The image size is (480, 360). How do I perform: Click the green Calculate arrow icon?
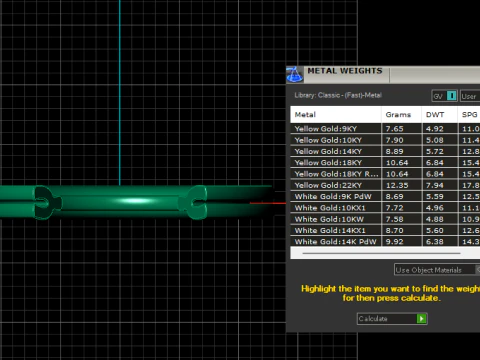[422, 319]
